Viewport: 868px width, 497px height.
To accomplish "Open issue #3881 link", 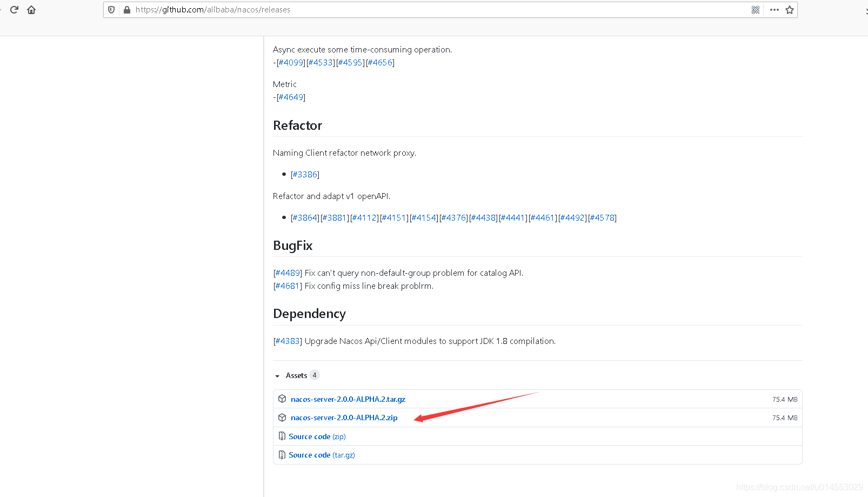I will 335,218.
